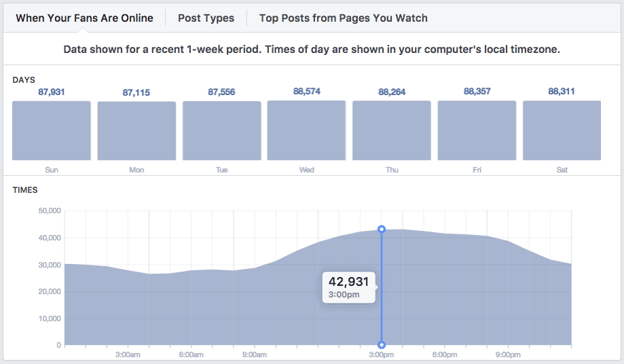Click the 42,931 tooltip box

tap(348, 287)
